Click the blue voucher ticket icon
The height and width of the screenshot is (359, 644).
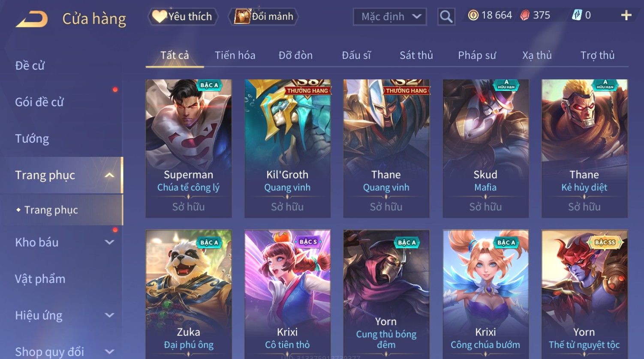[577, 15]
